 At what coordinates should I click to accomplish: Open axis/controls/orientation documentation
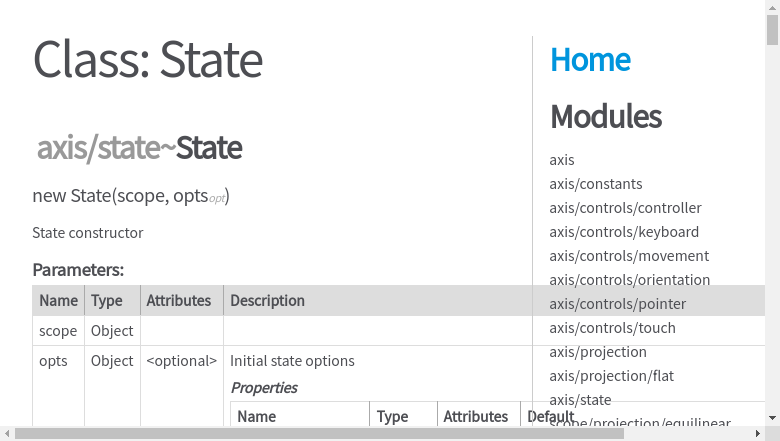click(x=630, y=280)
